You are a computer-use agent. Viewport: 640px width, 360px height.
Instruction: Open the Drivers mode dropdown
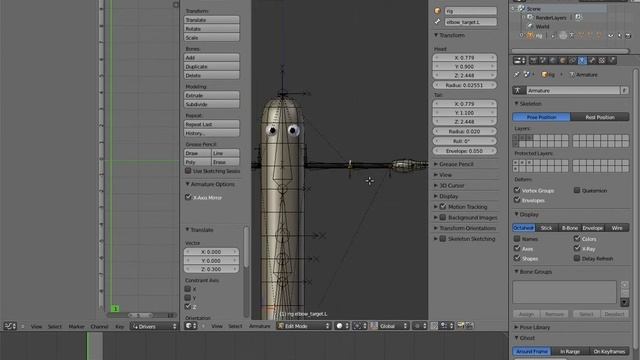[x=154, y=326]
